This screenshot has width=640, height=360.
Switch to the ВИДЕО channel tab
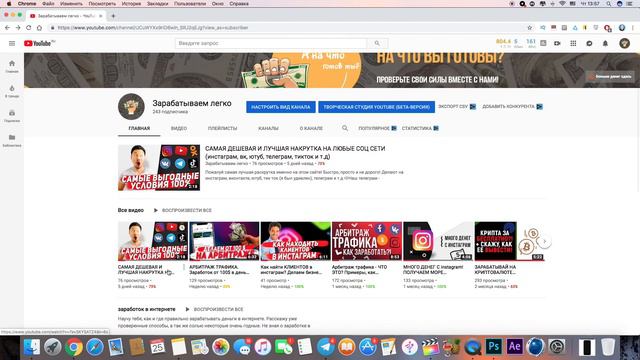[179, 128]
